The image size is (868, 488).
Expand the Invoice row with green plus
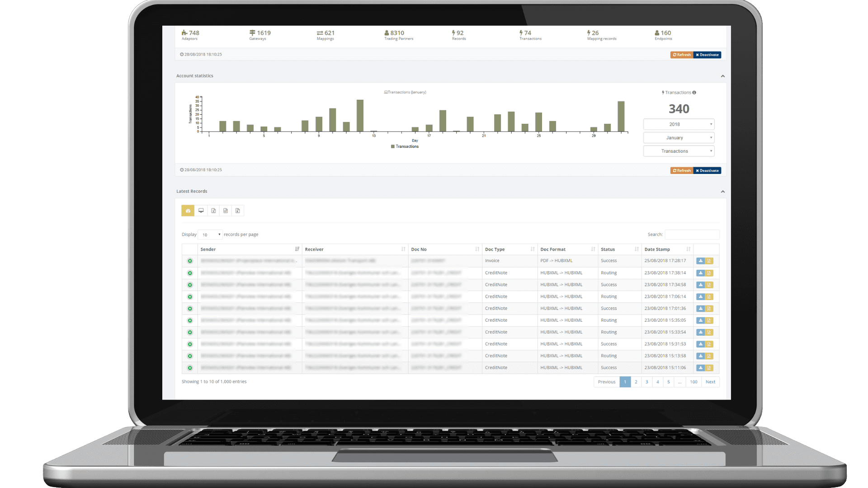click(x=190, y=261)
